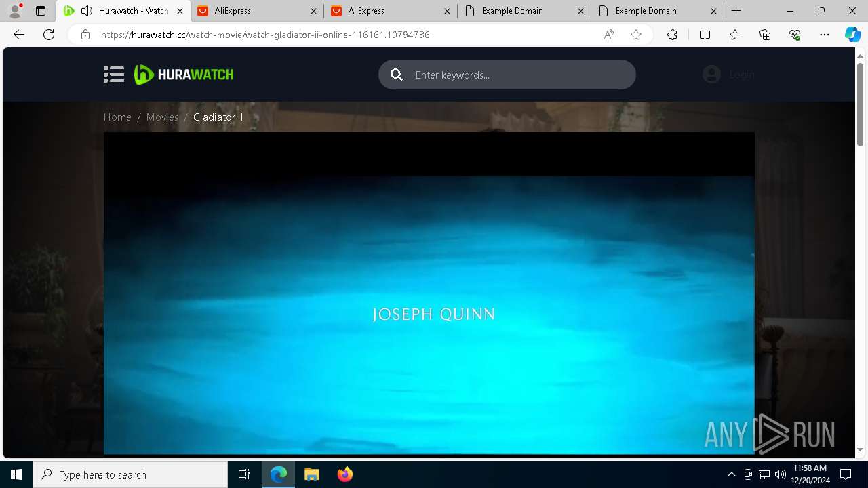The height and width of the screenshot is (488, 868).
Task: Show hidden system tray icons
Action: coord(731,474)
